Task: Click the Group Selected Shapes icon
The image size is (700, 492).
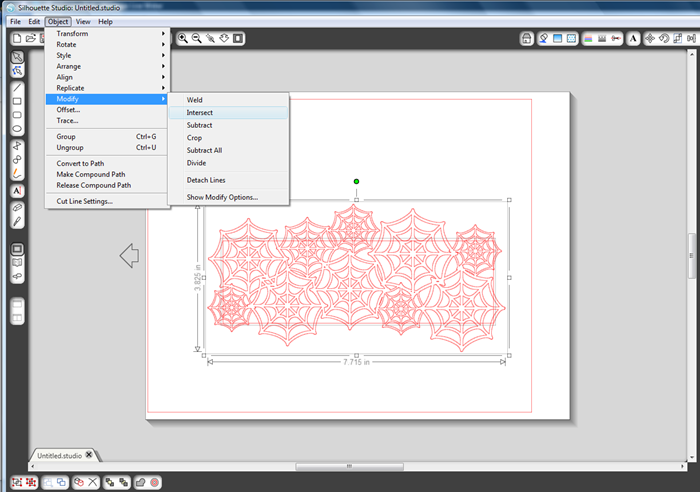Action: pyautogui.click(x=17, y=482)
